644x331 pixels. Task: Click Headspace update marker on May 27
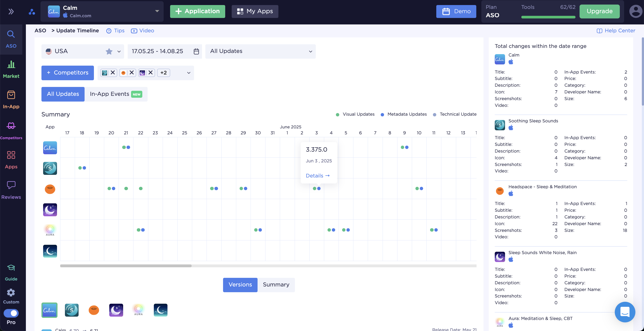click(214, 188)
